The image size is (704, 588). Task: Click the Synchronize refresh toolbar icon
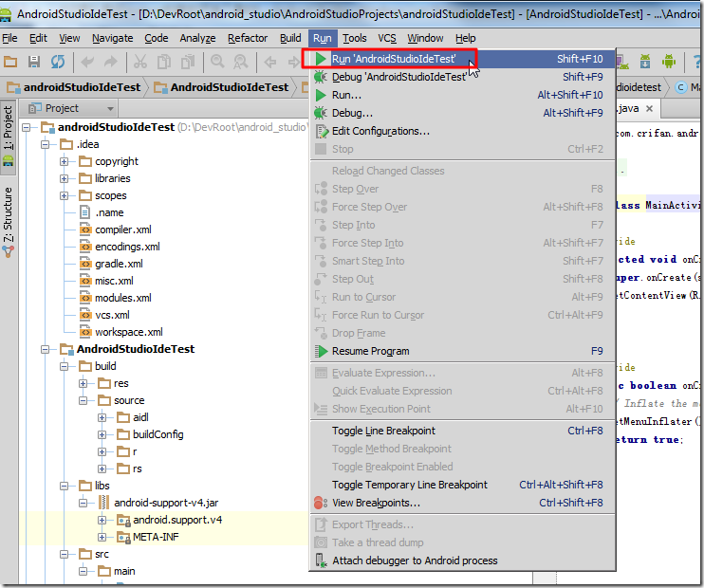[x=58, y=62]
